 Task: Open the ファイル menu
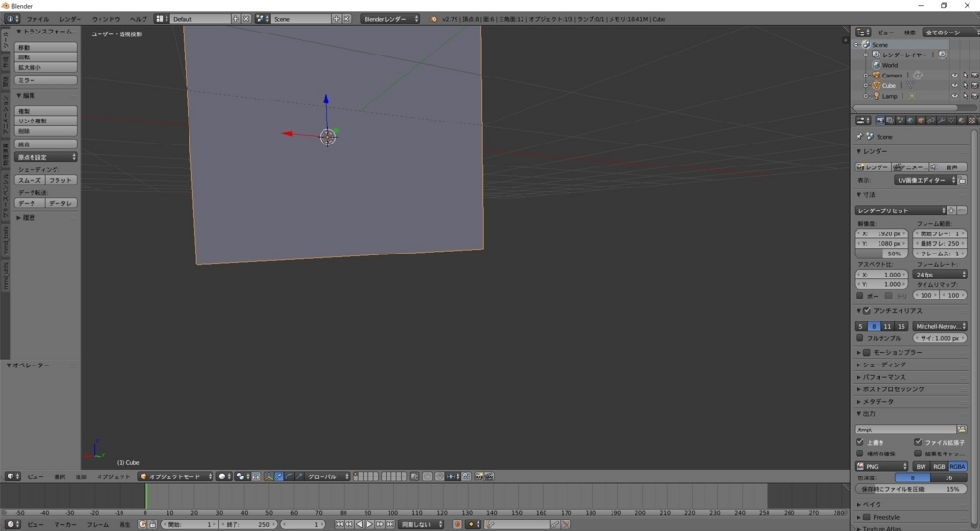coord(37,19)
